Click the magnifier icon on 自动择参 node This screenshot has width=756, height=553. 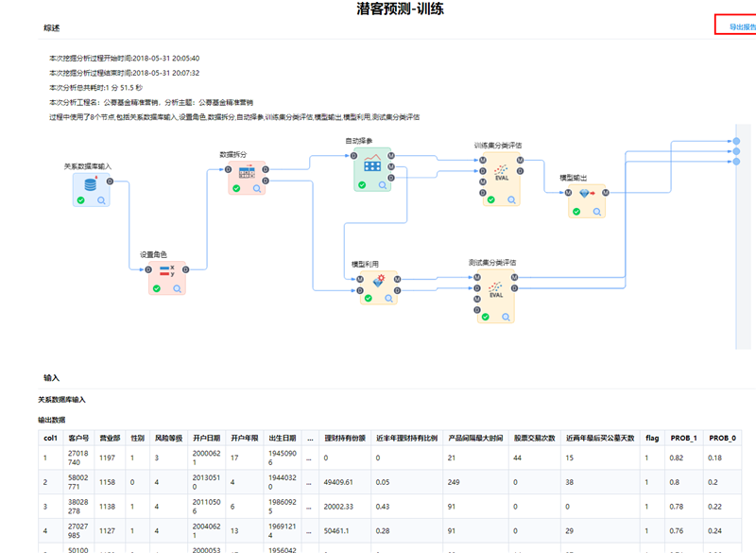click(381, 184)
